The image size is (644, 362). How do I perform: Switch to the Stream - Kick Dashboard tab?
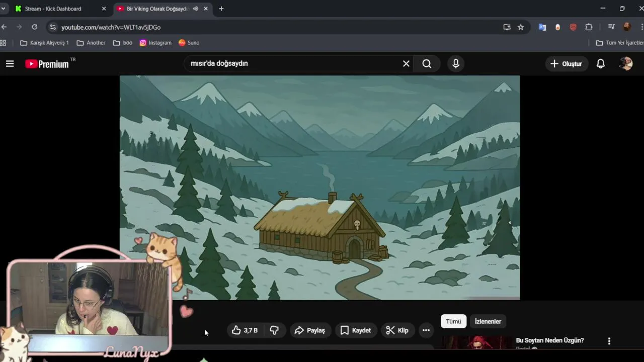(x=53, y=9)
